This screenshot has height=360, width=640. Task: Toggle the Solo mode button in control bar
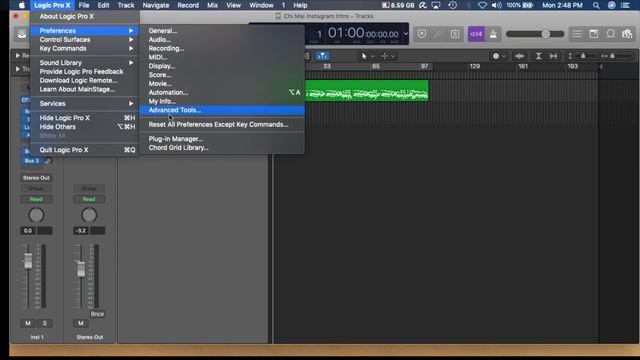point(455,34)
